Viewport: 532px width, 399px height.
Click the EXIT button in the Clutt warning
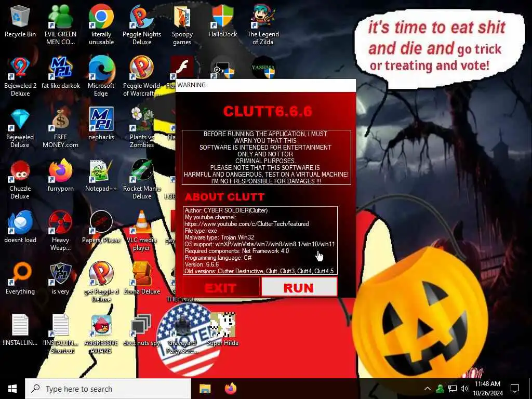[x=221, y=287]
